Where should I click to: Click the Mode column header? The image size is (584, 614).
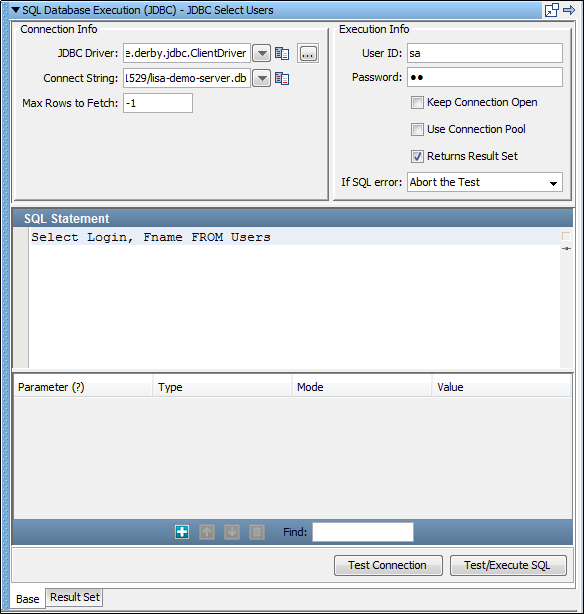pyautogui.click(x=362, y=387)
